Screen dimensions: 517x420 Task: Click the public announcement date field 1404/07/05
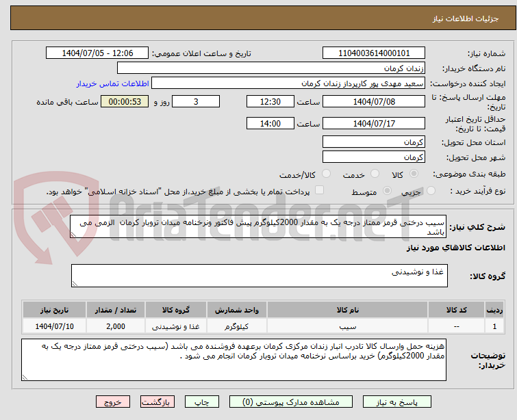[97, 53]
